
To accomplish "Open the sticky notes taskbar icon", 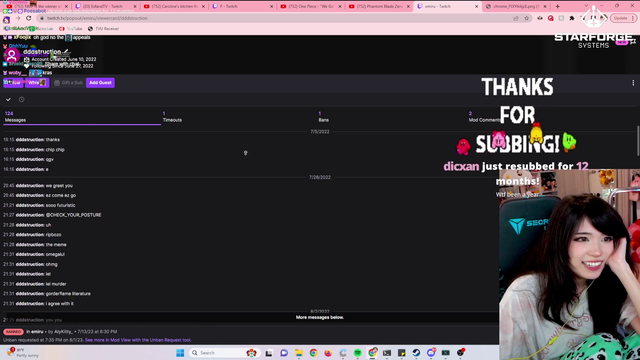I will [402, 353].
